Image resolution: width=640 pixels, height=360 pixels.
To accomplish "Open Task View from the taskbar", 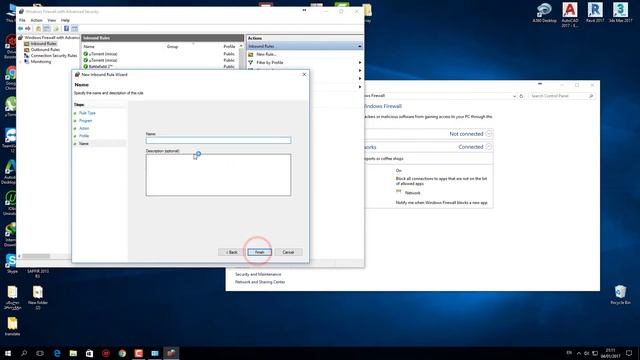I will 40,353.
